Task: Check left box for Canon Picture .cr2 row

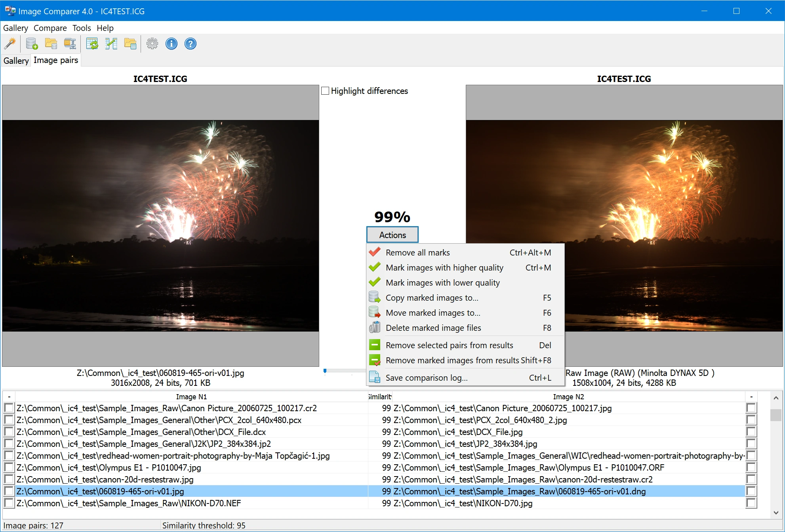Action: [x=9, y=408]
